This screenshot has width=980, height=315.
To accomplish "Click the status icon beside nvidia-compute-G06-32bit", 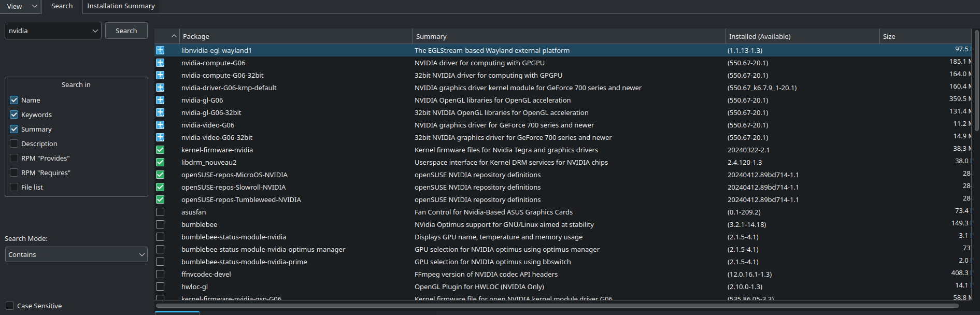I will click(x=160, y=75).
